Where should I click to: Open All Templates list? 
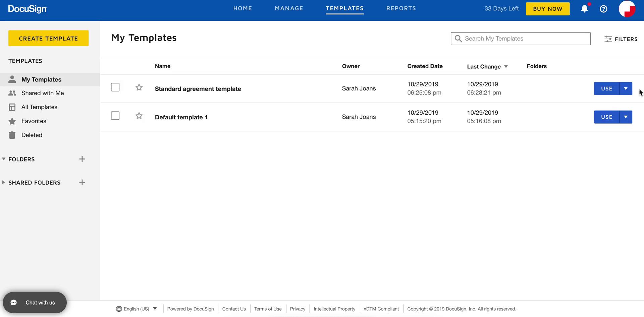coord(39,107)
